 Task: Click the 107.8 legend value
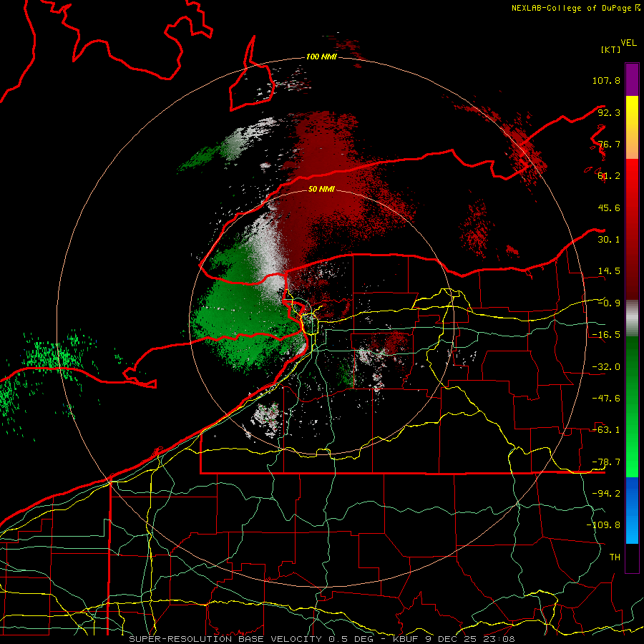coord(606,80)
